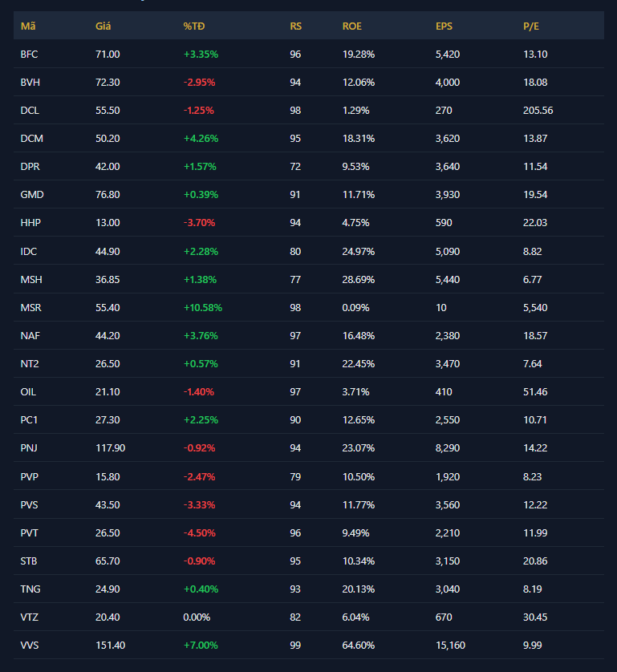Click the 20.86 P/E of STB

535,561
